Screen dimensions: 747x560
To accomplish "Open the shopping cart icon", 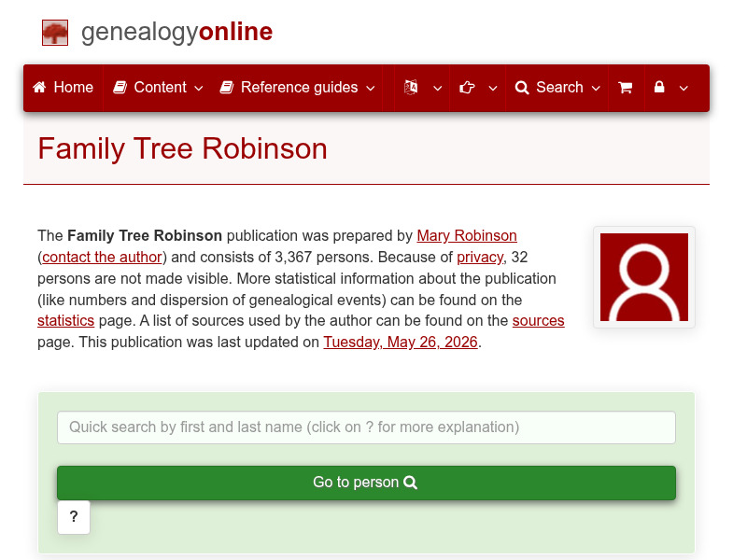I will click(625, 88).
